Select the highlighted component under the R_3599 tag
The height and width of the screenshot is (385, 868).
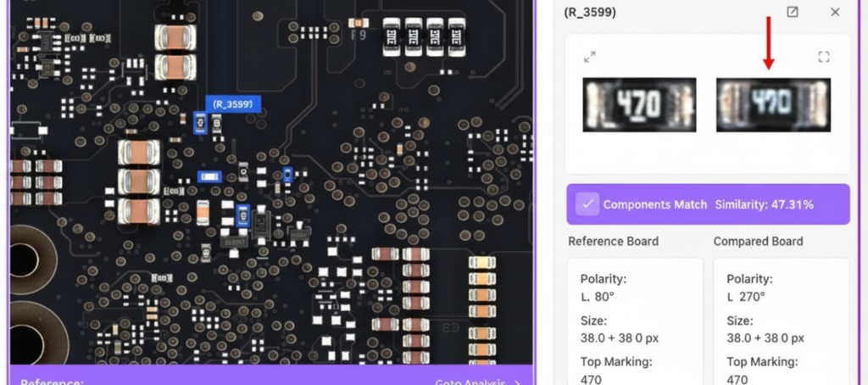200,122
